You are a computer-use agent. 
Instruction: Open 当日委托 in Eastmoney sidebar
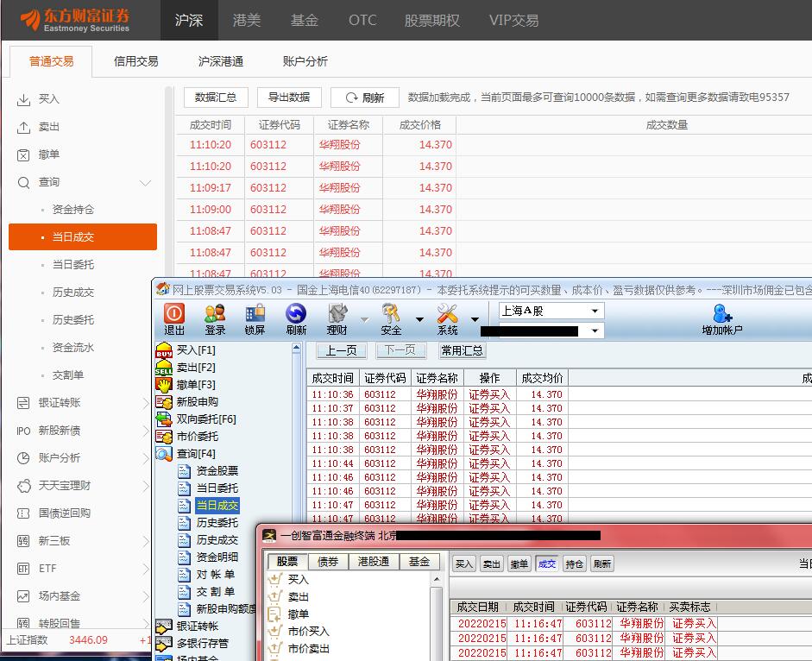(73, 265)
